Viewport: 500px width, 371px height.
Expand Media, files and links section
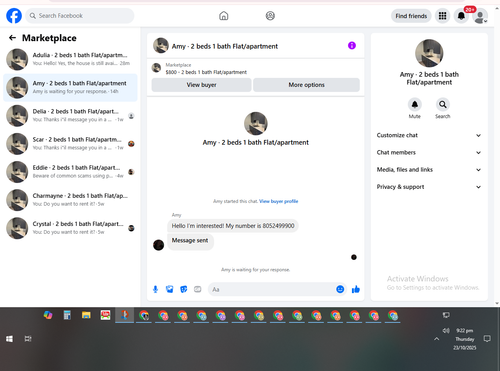click(429, 170)
